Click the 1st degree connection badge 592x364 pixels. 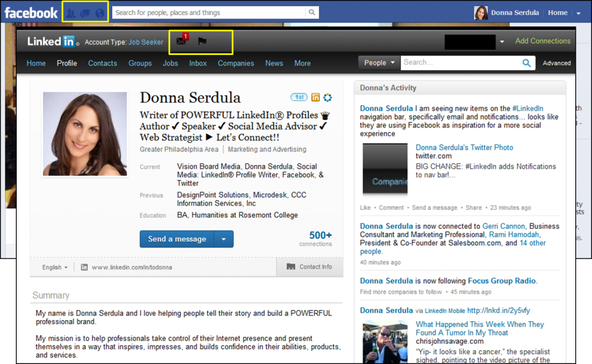click(299, 97)
